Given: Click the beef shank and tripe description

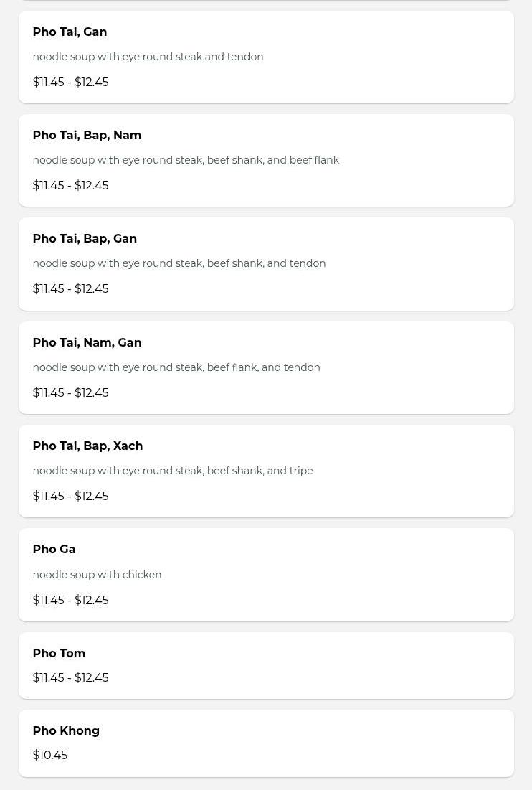Looking at the screenshot, I should (x=173, y=471).
